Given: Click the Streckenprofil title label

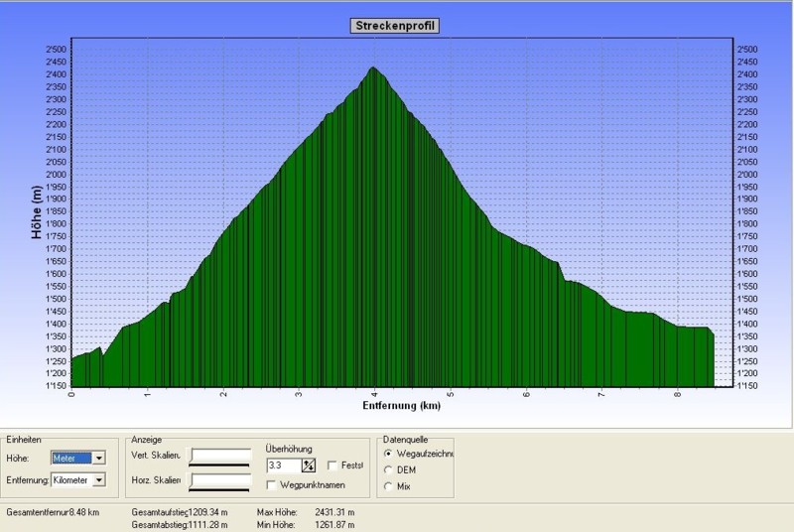Looking at the screenshot, I should [x=394, y=26].
